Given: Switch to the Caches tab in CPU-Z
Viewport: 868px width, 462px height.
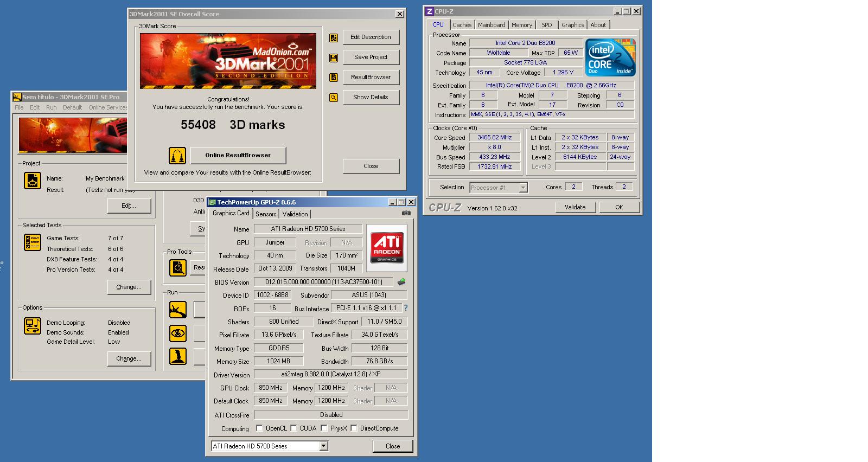Looking at the screenshot, I should (462, 25).
